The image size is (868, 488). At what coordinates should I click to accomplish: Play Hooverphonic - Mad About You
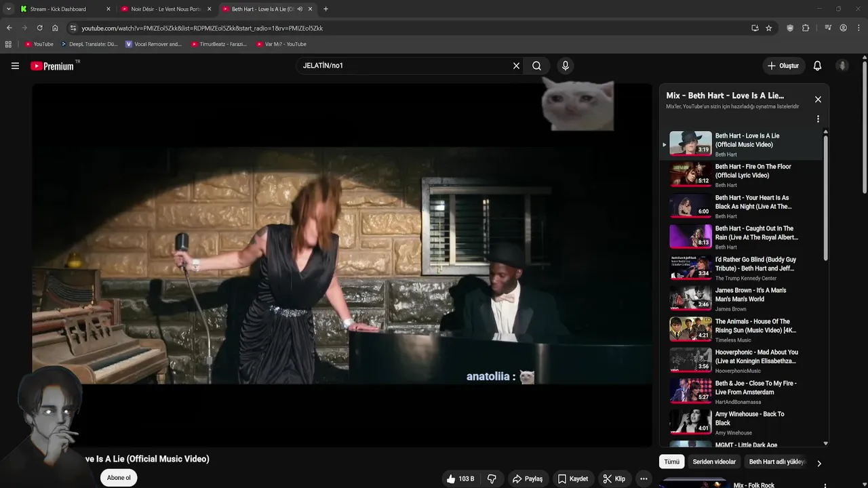[742, 361]
